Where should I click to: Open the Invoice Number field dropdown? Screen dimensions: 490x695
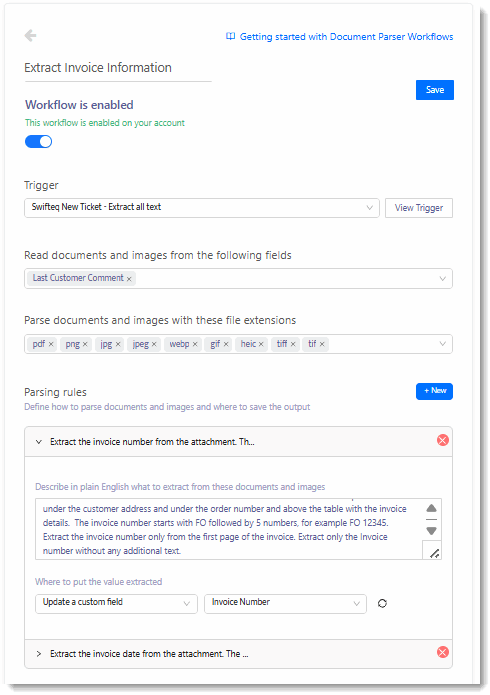[285, 603]
